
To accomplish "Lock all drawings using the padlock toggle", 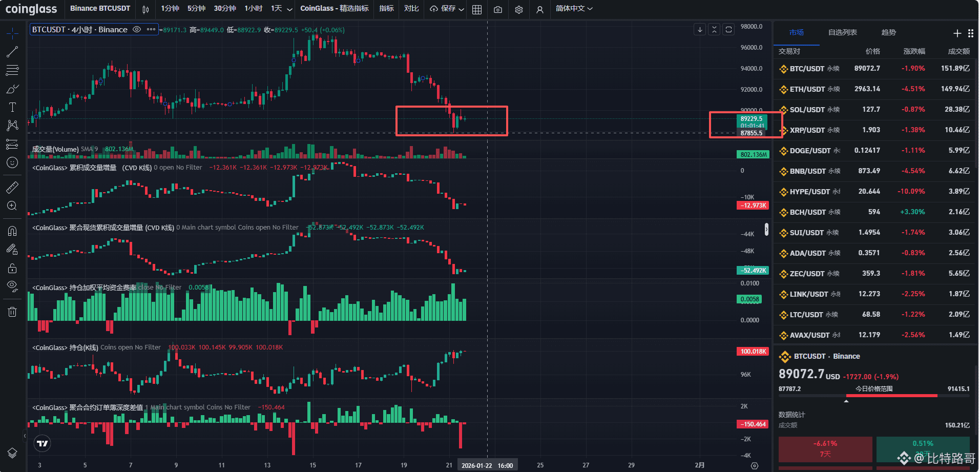I will (x=12, y=268).
